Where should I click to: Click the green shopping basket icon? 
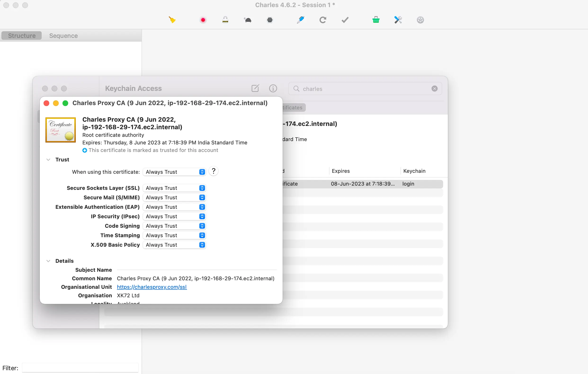376,20
